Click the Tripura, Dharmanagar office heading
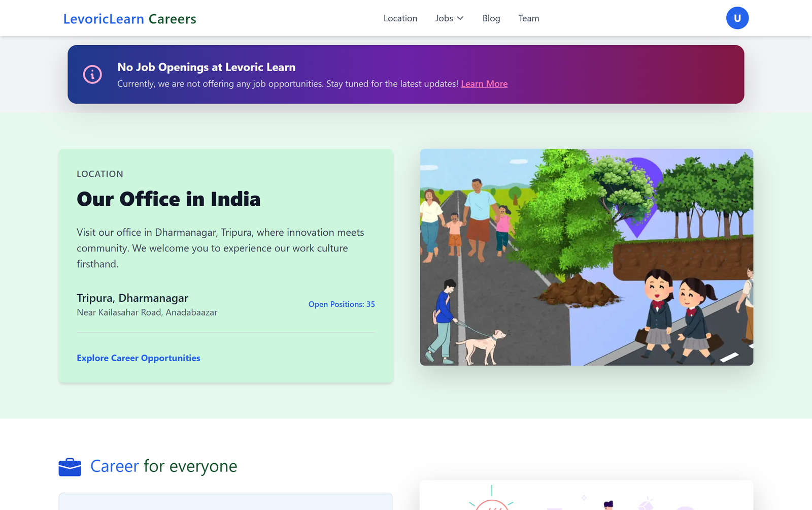 pos(132,298)
